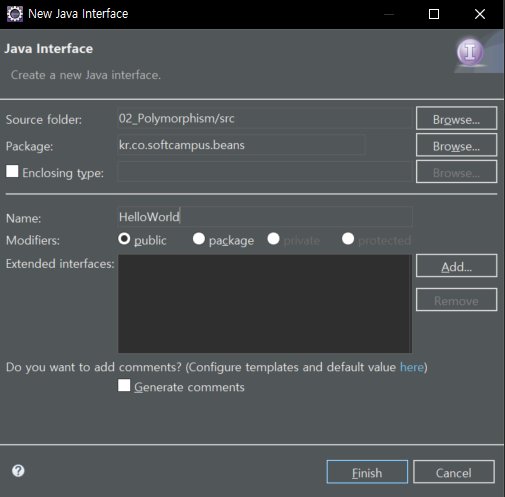505x497 pixels.
Task: Open the 'here' templates configuration link
Action: click(412, 367)
